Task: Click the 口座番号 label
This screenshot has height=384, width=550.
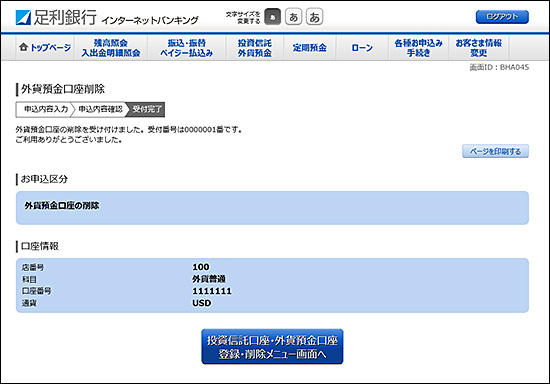Action: pyautogui.click(x=36, y=291)
